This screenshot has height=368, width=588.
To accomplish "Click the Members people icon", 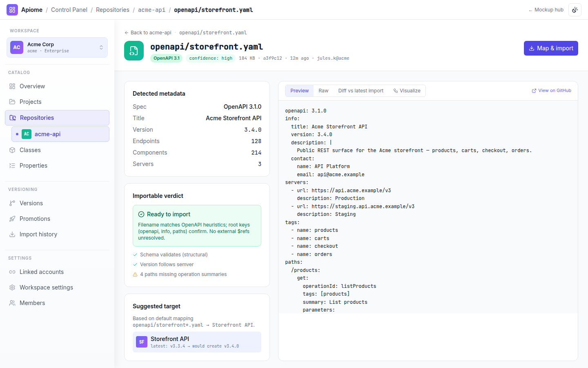I will point(12,303).
